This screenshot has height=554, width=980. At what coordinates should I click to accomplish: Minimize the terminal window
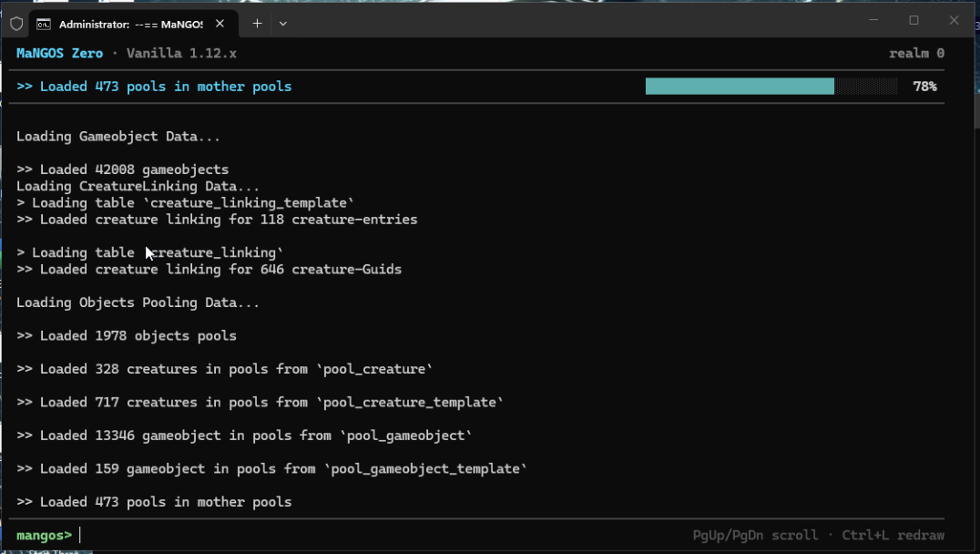[x=873, y=20]
